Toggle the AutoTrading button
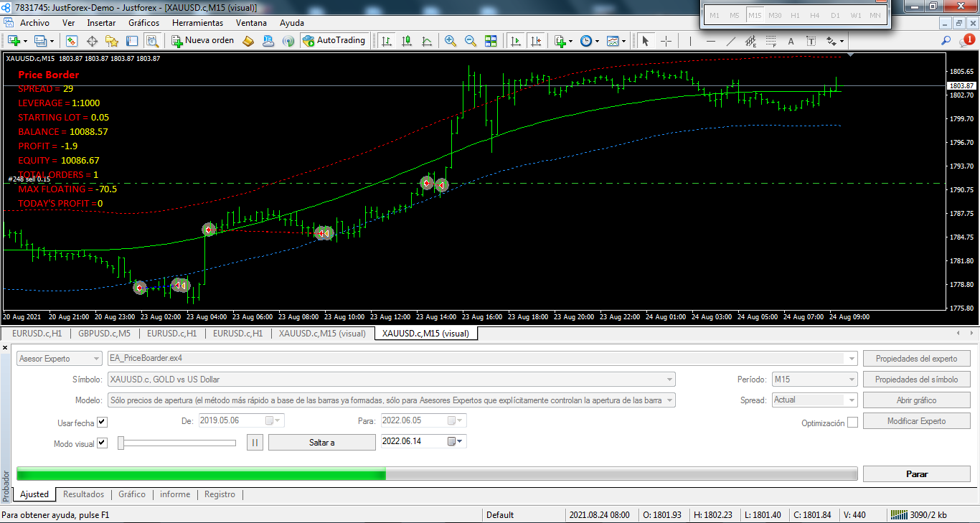Viewport: 980px width, 523px height. pos(334,41)
